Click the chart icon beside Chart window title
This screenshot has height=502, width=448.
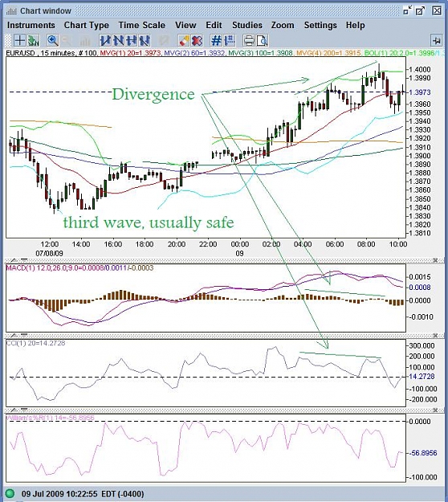click(11, 11)
